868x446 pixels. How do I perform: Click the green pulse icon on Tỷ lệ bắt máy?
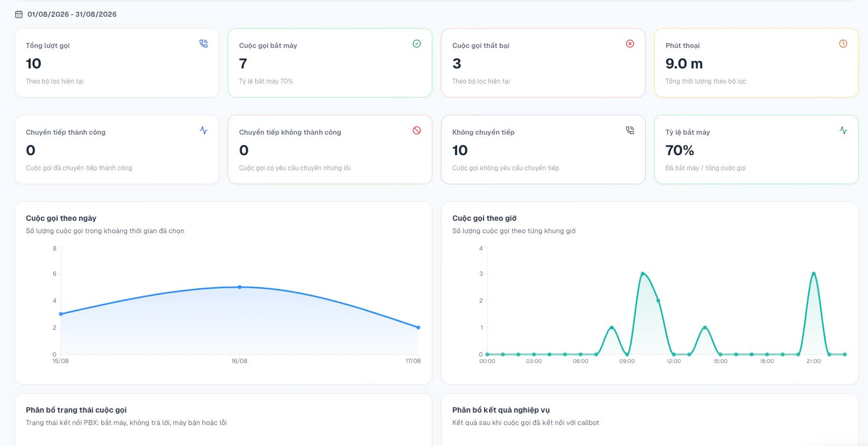[843, 130]
